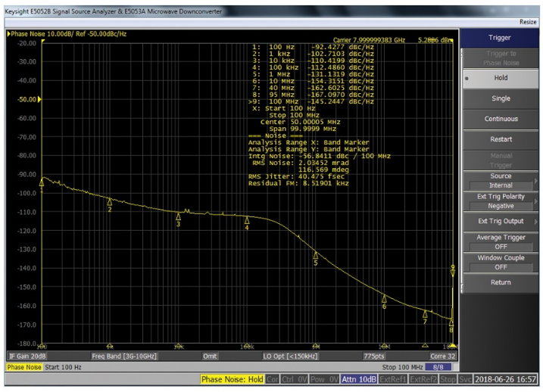Image resolution: width=543 pixels, height=392 pixels.
Task: Click the RMS Jitter 40.475 fsec readout
Action: coord(296,176)
